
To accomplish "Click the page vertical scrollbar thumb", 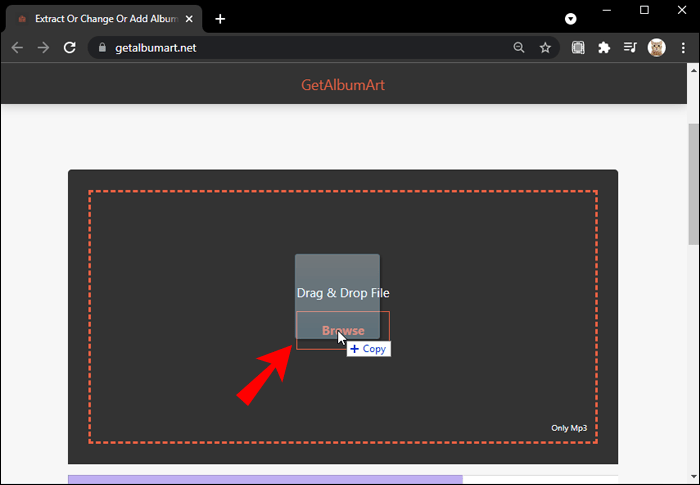I will coord(693,184).
